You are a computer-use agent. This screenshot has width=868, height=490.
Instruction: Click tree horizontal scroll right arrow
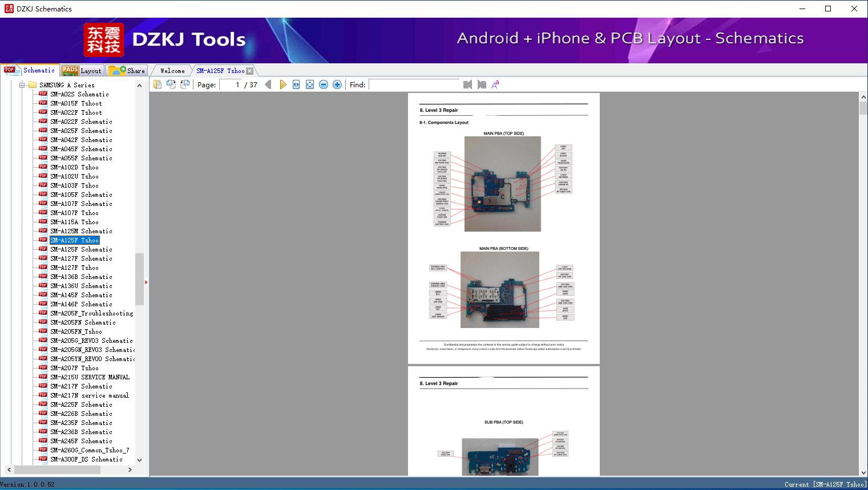tap(130, 469)
